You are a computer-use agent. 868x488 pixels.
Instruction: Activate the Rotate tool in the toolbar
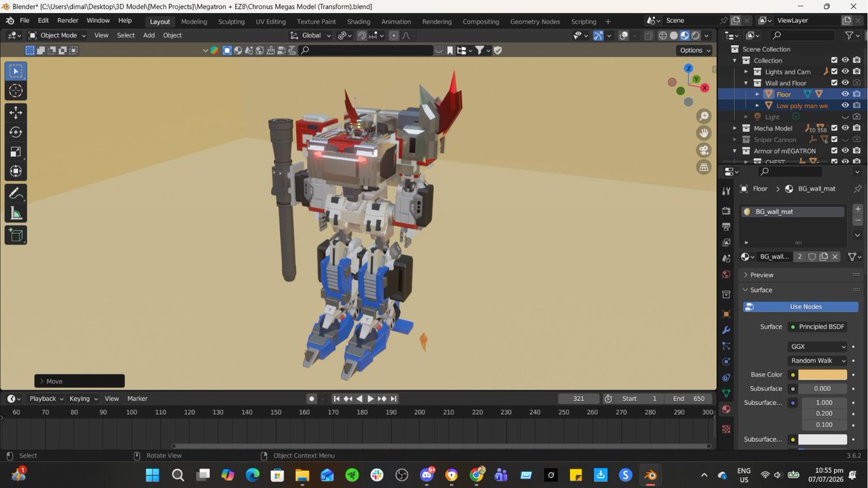[x=16, y=132]
